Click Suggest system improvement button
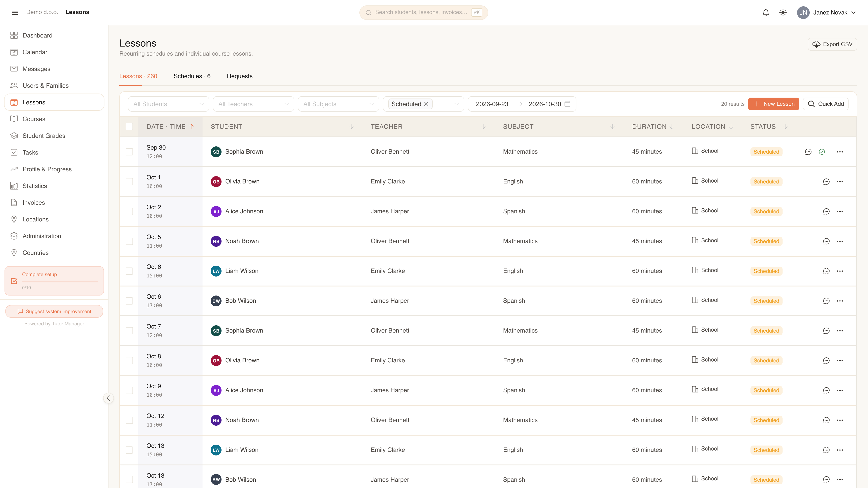 coord(54,312)
